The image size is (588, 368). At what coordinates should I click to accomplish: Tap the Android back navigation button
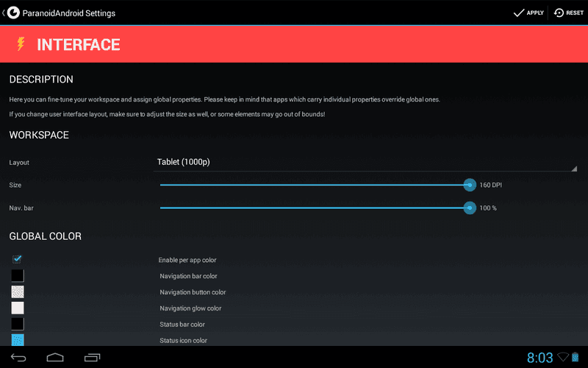pyautogui.click(x=18, y=358)
